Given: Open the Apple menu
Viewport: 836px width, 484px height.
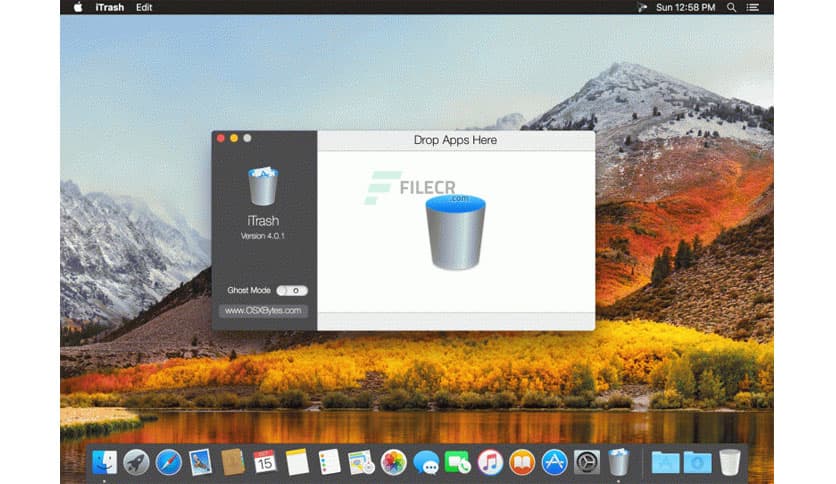Looking at the screenshot, I should pos(78,7).
